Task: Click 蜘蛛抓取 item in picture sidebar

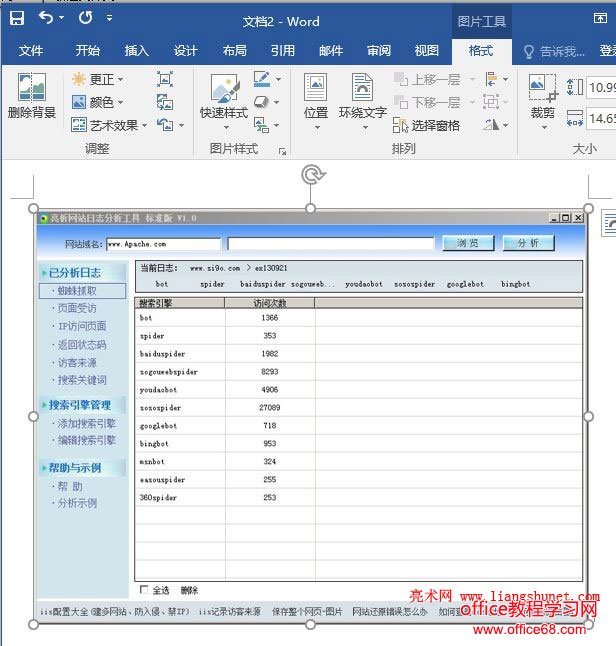Action: [x=82, y=291]
